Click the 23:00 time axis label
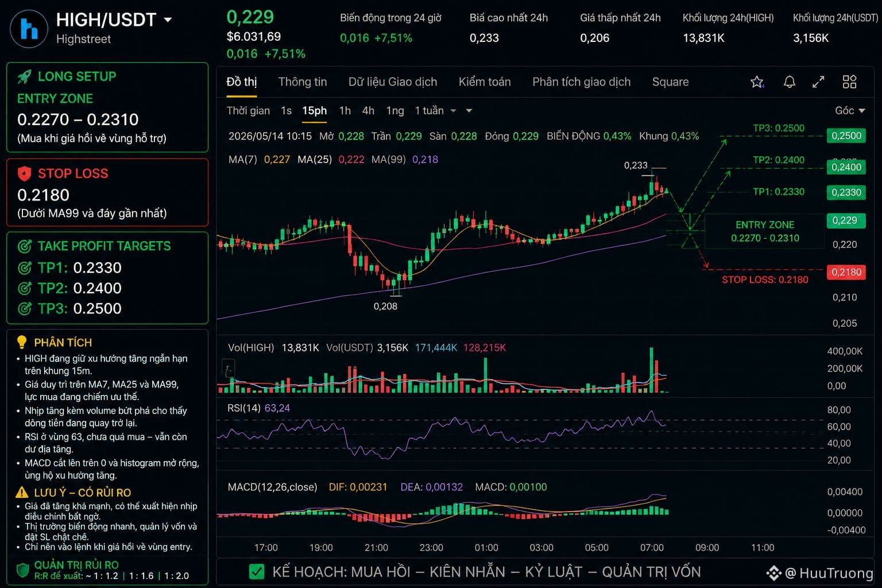Image resolution: width=882 pixels, height=588 pixels. [x=431, y=548]
